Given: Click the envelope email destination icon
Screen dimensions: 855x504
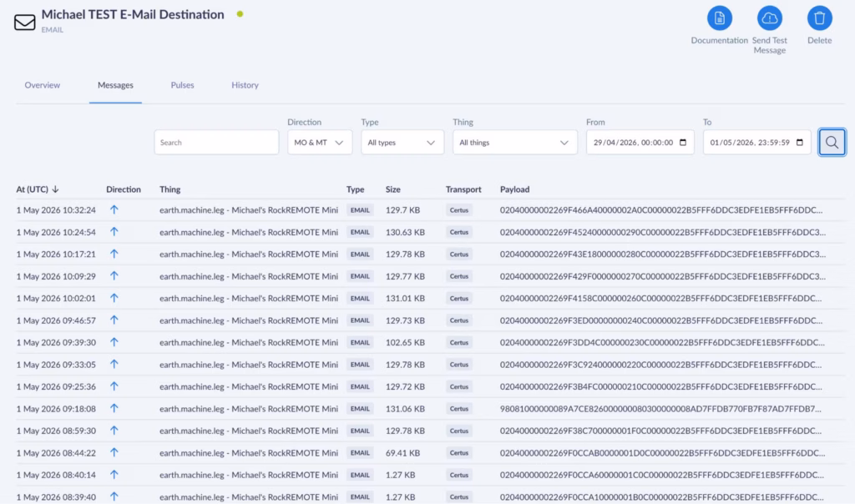Looking at the screenshot, I should (x=24, y=22).
